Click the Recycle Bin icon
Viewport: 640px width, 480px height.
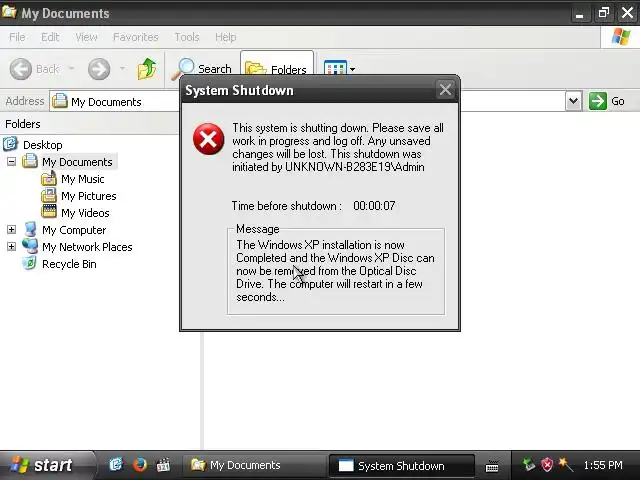point(29,263)
